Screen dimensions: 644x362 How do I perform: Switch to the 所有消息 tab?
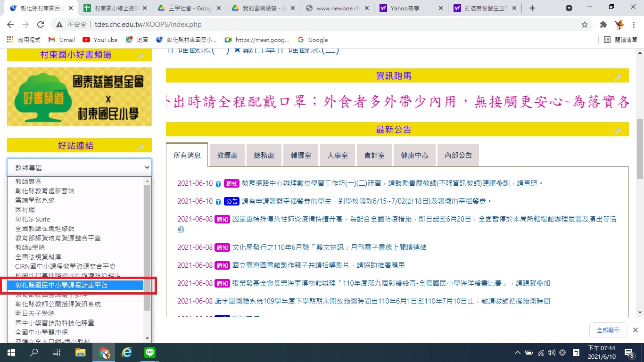click(187, 155)
